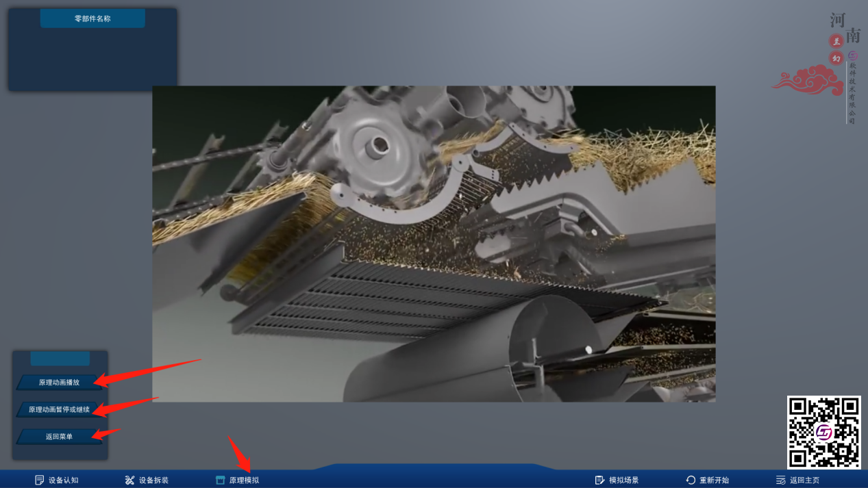Click the 原理模拟 icon in bottom bar
The image size is (868, 488).
click(220, 480)
